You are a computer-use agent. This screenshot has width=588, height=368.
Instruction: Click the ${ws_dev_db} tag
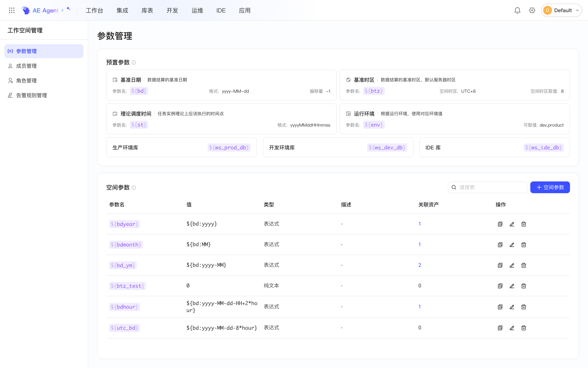[387, 148]
